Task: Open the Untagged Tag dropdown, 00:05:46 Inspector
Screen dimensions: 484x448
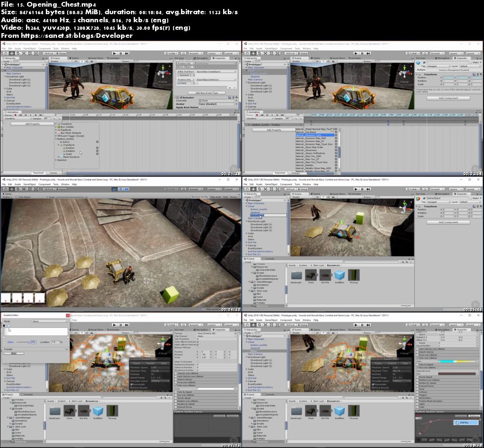Action: pyautogui.click(x=438, y=202)
